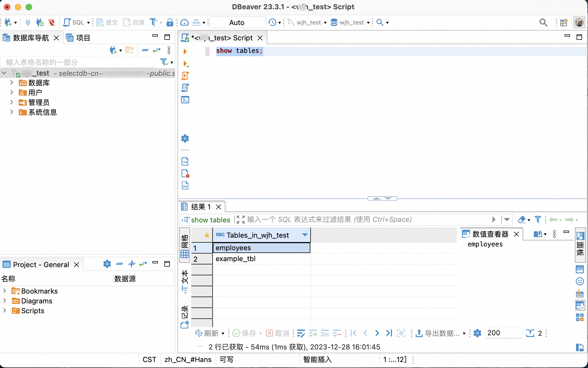Show the execution plan icon
Viewport: 588px width, 368px height.
pos(185,88)
